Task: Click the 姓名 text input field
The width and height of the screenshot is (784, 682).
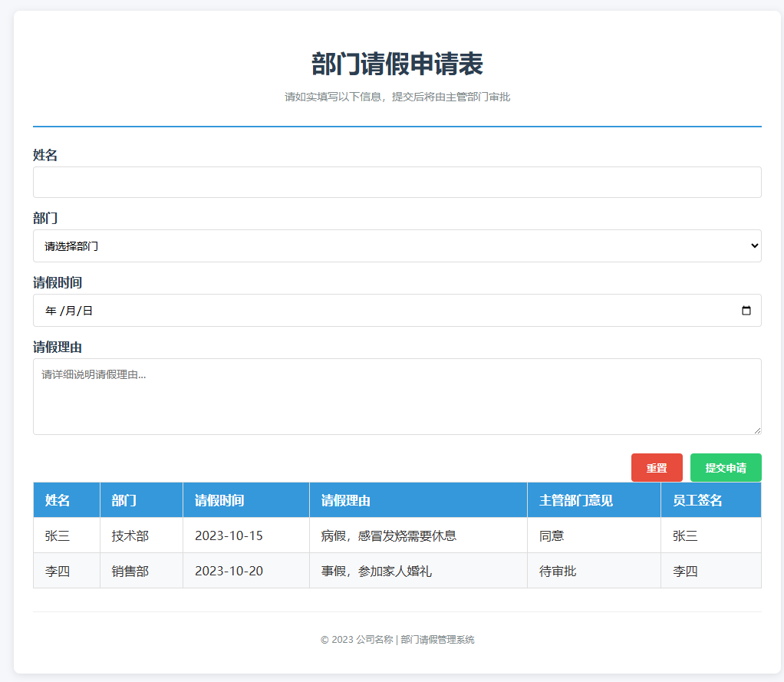Action: pos(397,183)
